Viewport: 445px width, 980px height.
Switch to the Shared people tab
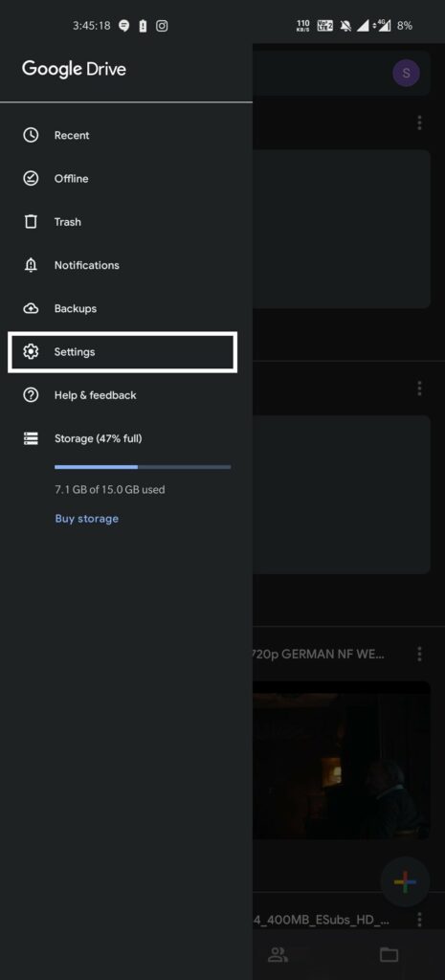click(278, 954)
